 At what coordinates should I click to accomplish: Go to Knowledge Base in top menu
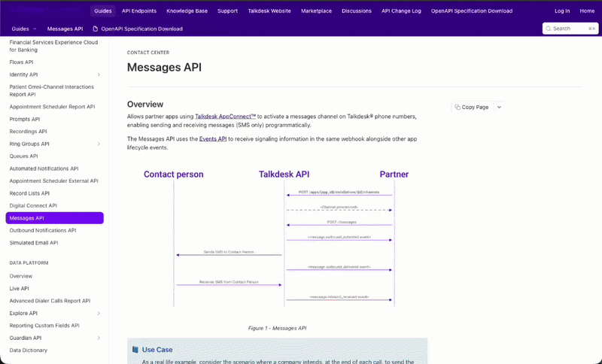(x=187, y=11)
